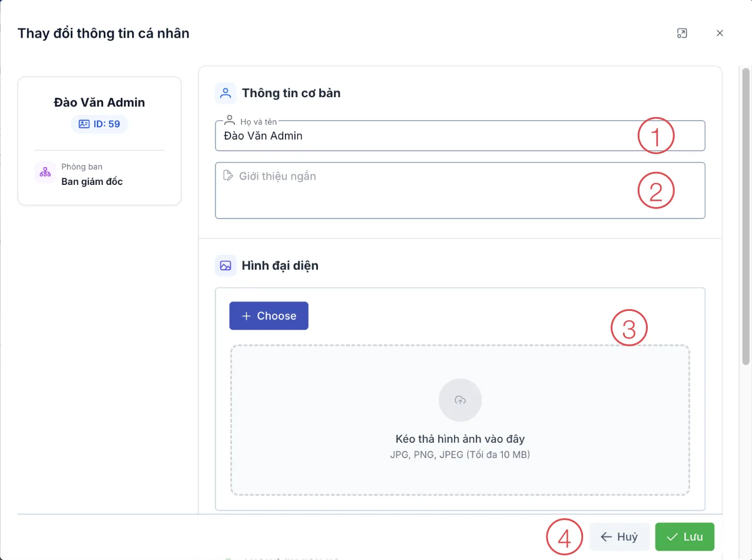Save changes with the Lưu button

[x=684, y=537]
